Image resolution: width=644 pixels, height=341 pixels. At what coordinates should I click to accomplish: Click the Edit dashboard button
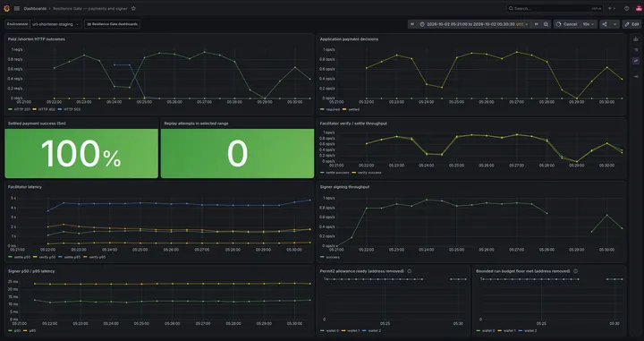point(631,24)
